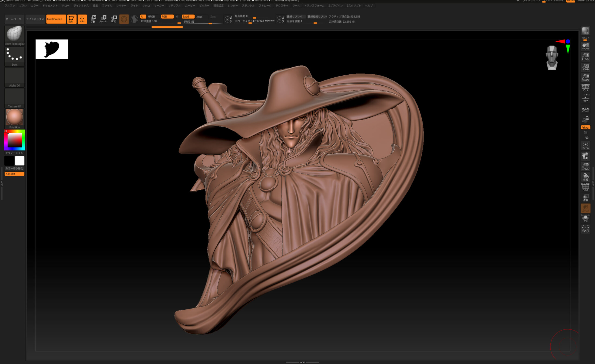The image size is (595, 364).
Task: Toggle local symmetry (Lシンメトリ) icon
Action: pyautogui.click(x=585, y=110)
